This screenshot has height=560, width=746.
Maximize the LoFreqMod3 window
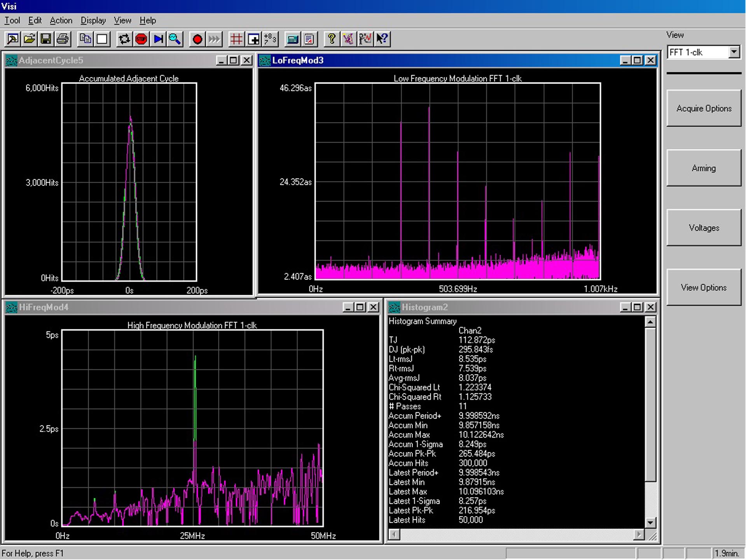638,60
